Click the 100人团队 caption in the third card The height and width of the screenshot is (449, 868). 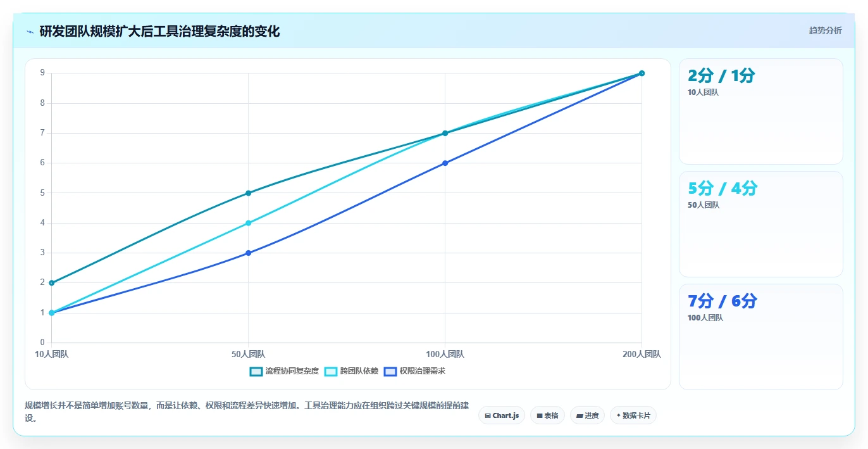click(705, 318)
